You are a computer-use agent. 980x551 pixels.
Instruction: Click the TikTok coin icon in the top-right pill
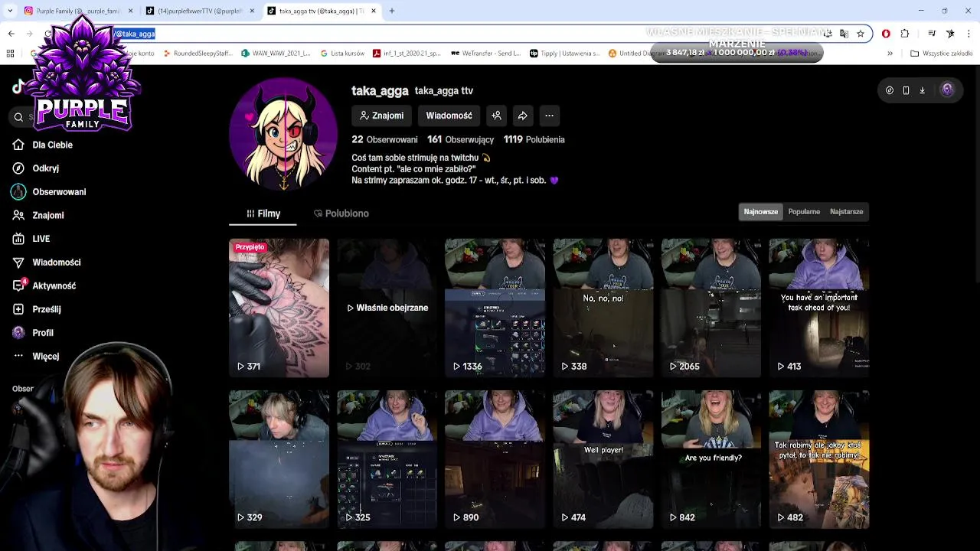click(x=889, y=90)
